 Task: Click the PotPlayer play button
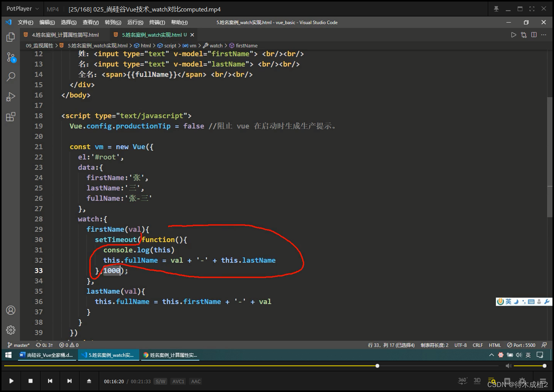pyautogui.click(x=11, y=381)
